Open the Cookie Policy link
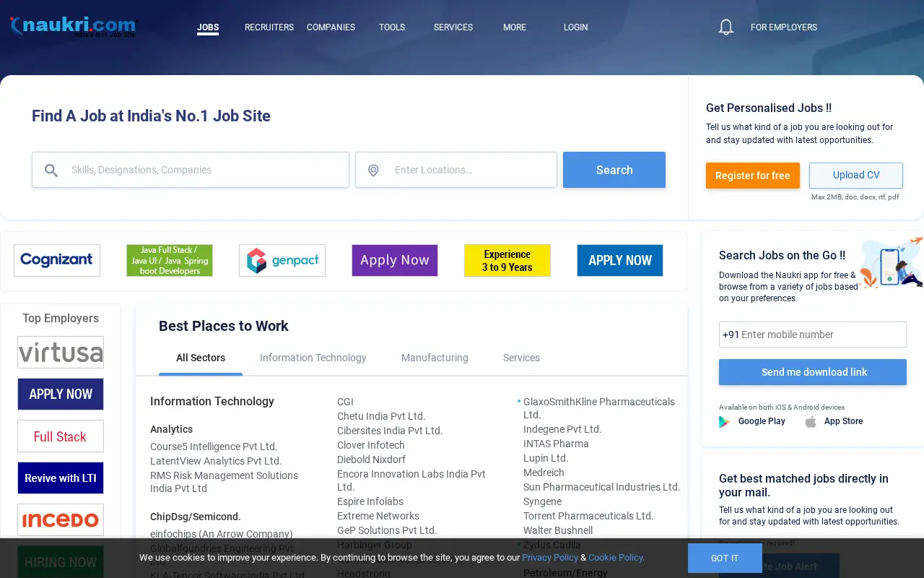 point(616,558)
